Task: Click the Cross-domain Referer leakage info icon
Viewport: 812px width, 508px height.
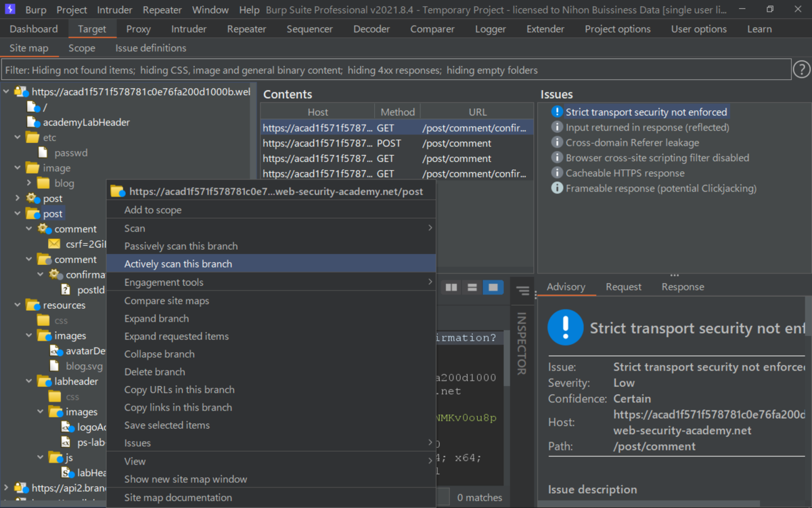Action: click(x=557, y=142)
